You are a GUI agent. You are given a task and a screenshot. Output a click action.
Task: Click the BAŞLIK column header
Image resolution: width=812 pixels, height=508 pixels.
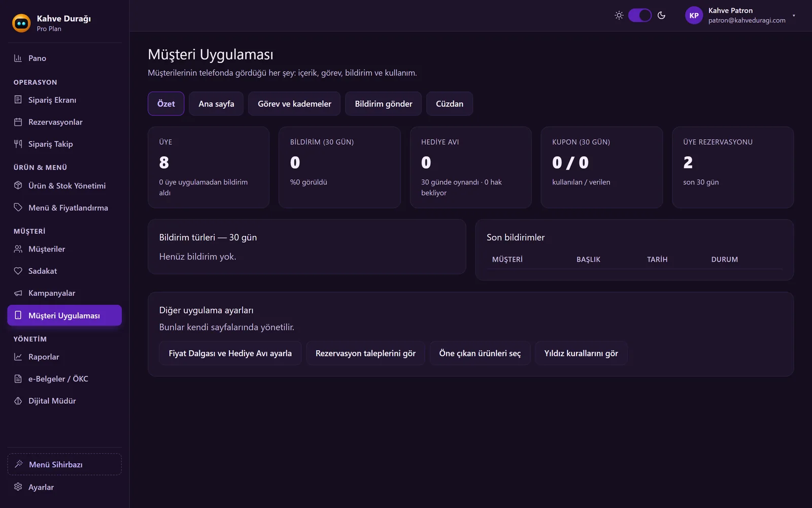[588, 259]
